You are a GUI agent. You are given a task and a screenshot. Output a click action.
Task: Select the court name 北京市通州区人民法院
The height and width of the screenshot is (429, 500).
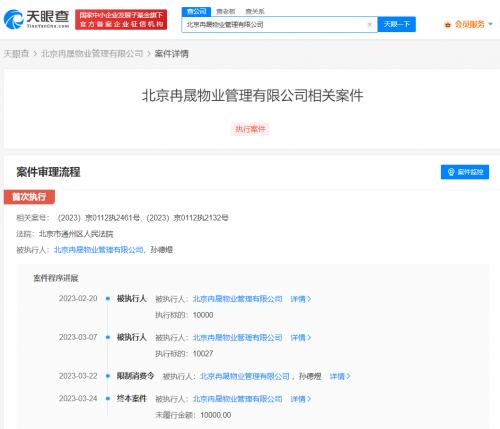click(x=76, y=234)
